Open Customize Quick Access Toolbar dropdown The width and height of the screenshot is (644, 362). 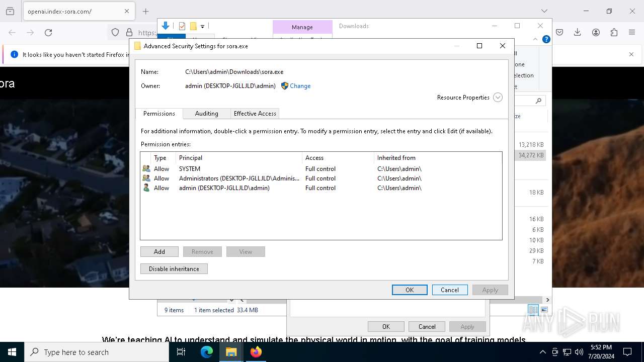point(202,26)
